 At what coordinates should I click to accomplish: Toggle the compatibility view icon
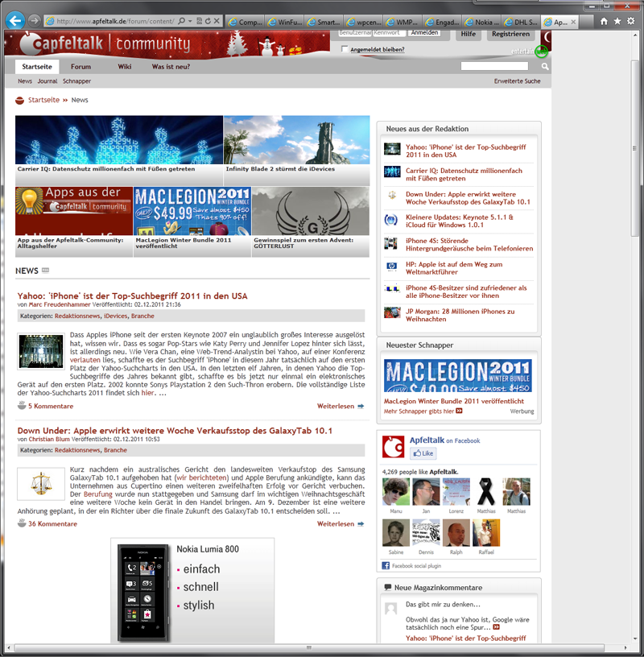tap(200, 21)
